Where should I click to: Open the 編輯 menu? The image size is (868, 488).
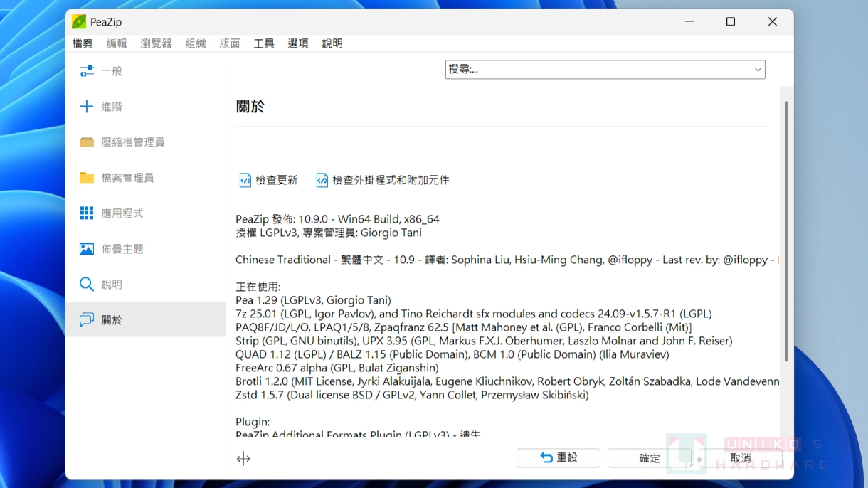(117, 43)
